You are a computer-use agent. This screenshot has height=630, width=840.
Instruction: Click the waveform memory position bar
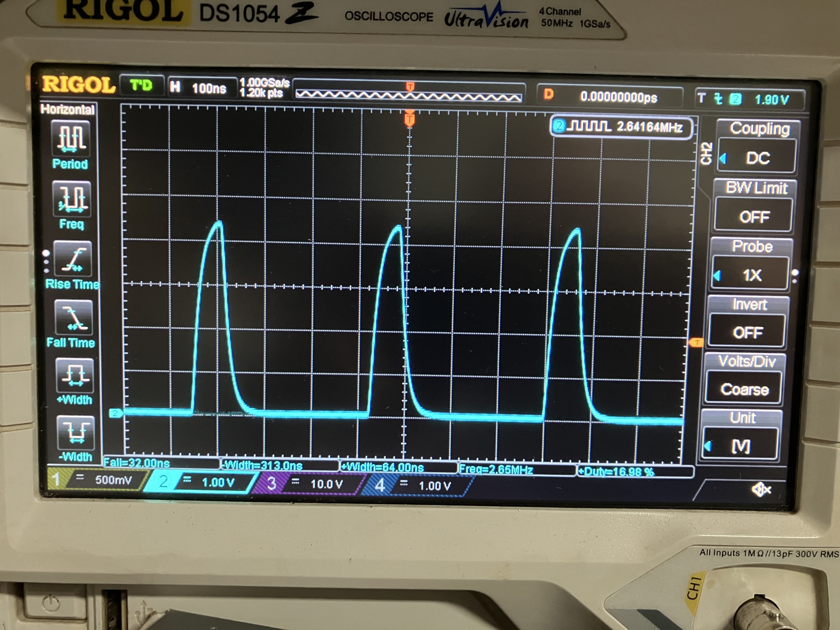click(408, 95)
